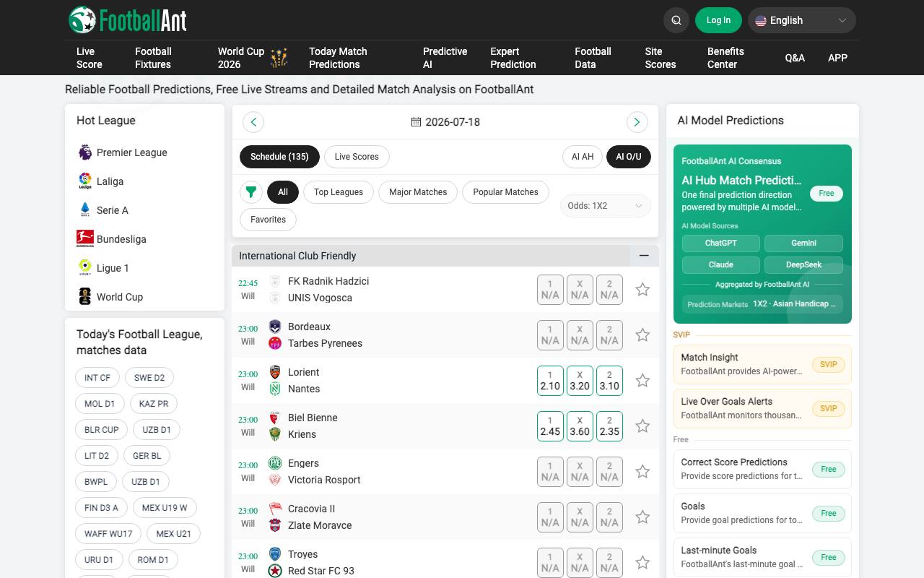The width and height of the screenshot is (924, 578).
Task: Open the MEX U19 W league tag
Action: tap(165, 508)
